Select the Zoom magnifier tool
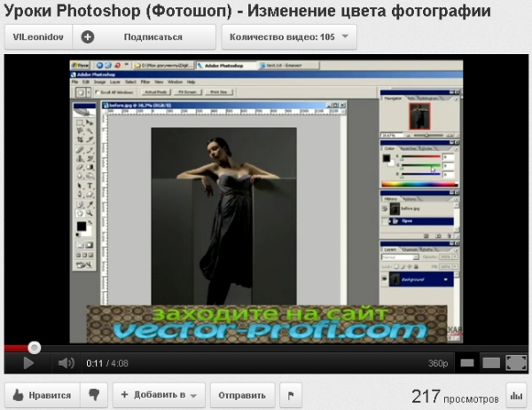The height and width of the screenshot is (410, 532). point(90,213)
